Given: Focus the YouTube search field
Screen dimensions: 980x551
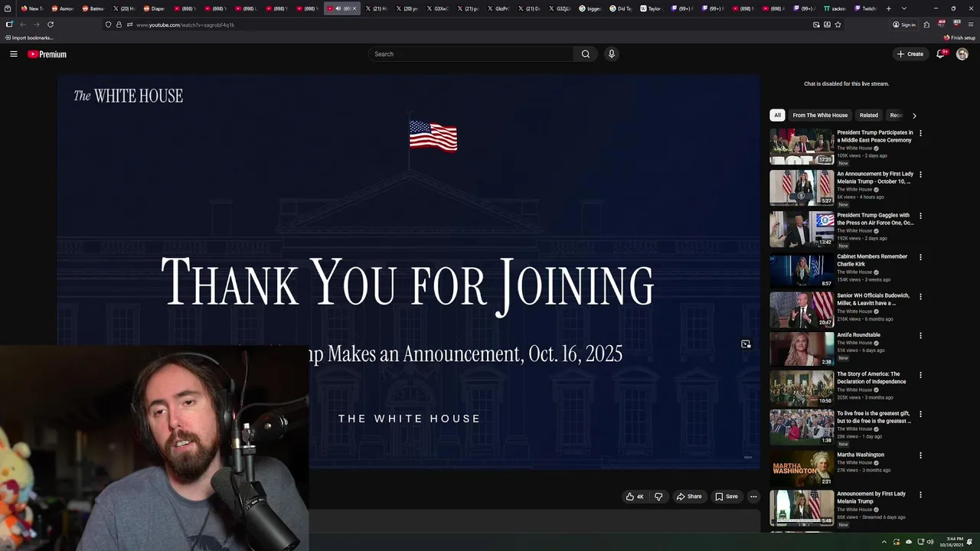Looking at the screenshot, I should pos(471,54).
